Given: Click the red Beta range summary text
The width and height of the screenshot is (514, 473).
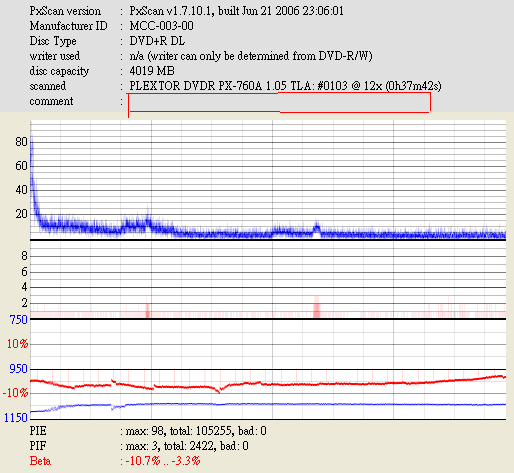Looking at the screenshot, I should point(160,461).
